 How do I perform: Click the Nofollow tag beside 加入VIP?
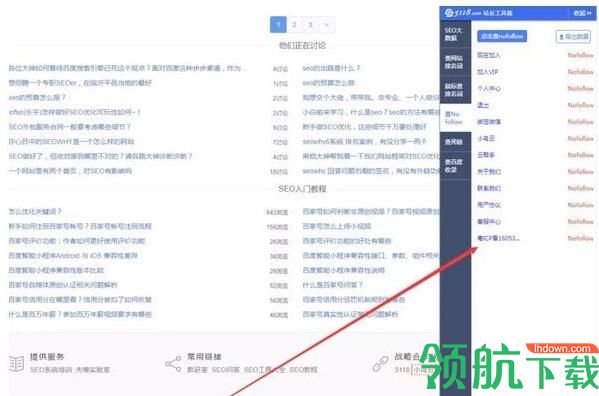[x=581, y=72]
